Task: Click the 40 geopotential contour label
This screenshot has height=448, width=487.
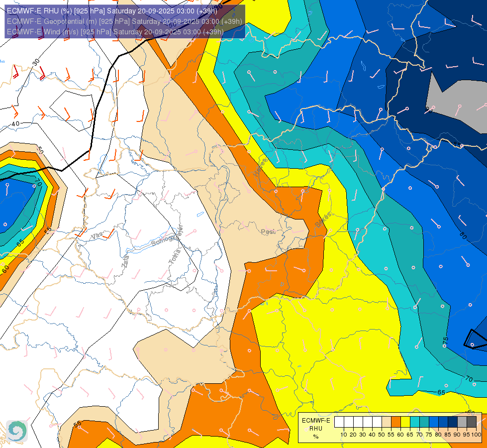Action: pyautogui.click(x=15, y=124)
